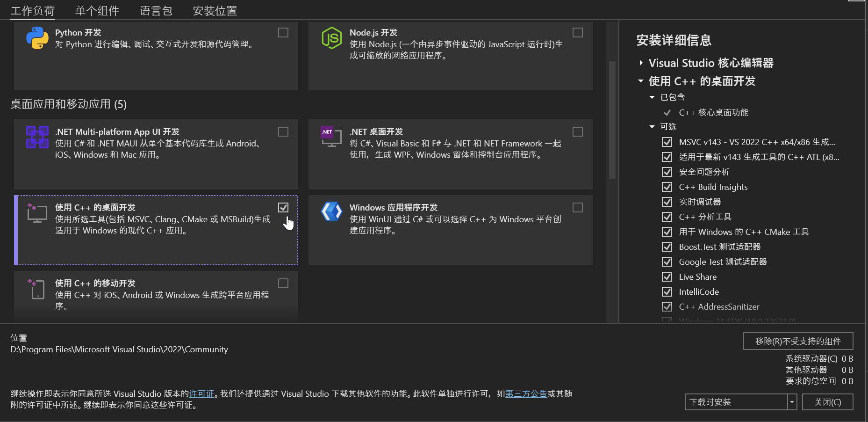Select the Python 开发 workload card
Viewport: 868px width, 422px height.
(156, 56)
